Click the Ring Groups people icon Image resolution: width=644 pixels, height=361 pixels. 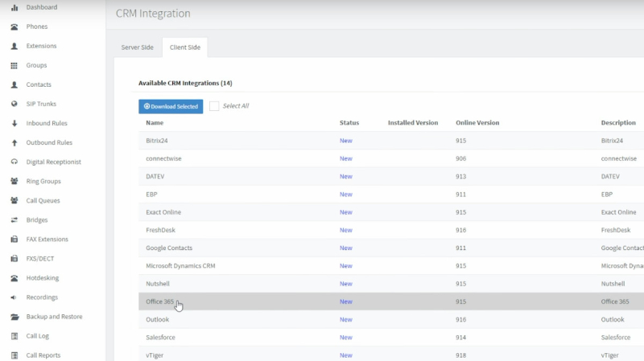coord(14,181)
